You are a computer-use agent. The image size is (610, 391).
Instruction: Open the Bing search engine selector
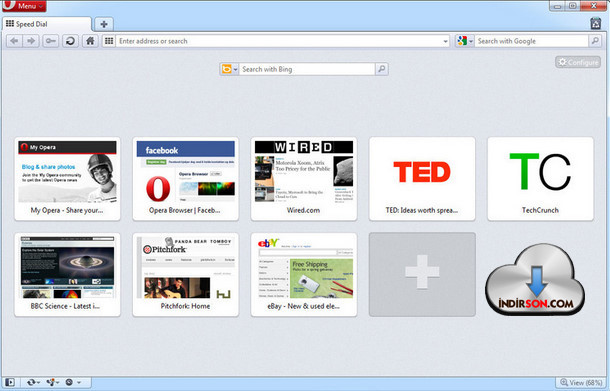pyautogui.click(x=229, y=69)
